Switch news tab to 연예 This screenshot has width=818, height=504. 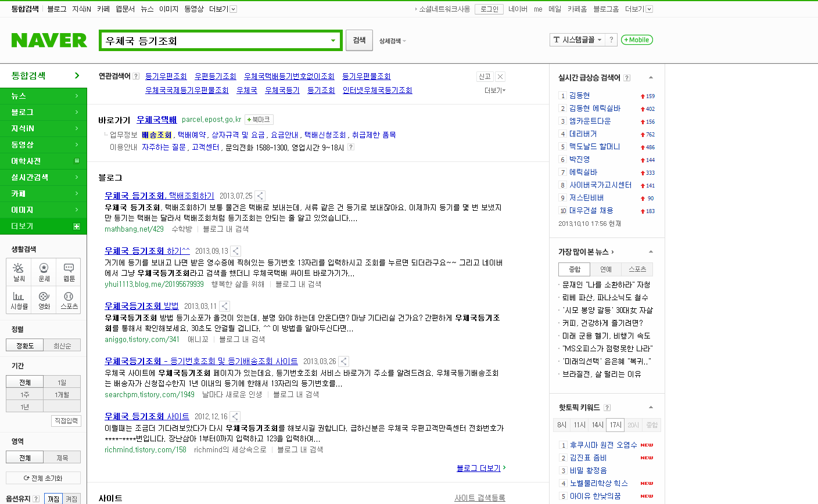(x=606, y=269)
